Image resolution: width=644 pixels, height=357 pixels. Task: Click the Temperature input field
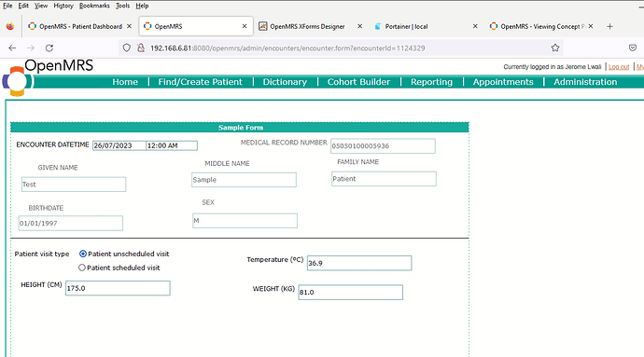tap(359, 263)
